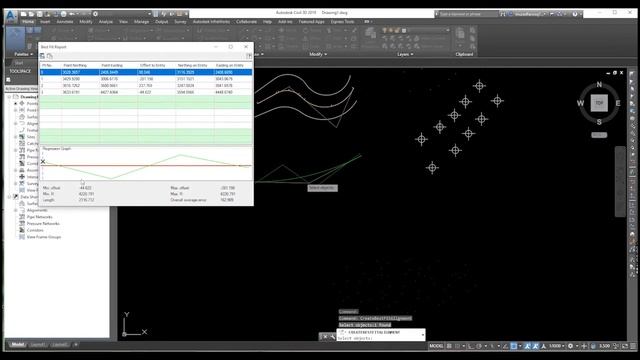640x360 pixels.
Task: Select View Frame Groups under Data Shortcuts
Action: click(x=44, y=237)
